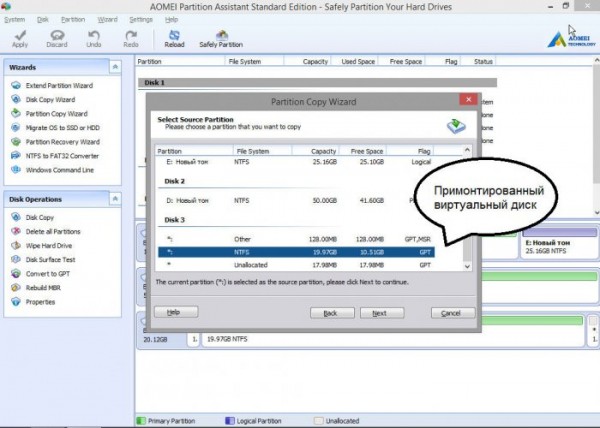Click the Unallocated legend swatch
The height and width of the screenshot is (428, 600).
(x=318, y=421)
